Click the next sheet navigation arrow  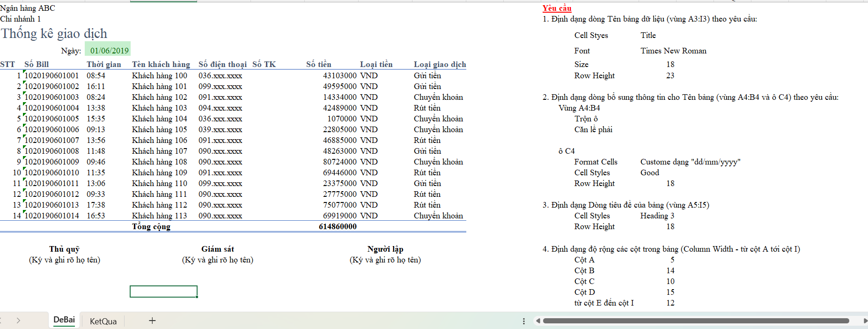[x=18, y=321]
